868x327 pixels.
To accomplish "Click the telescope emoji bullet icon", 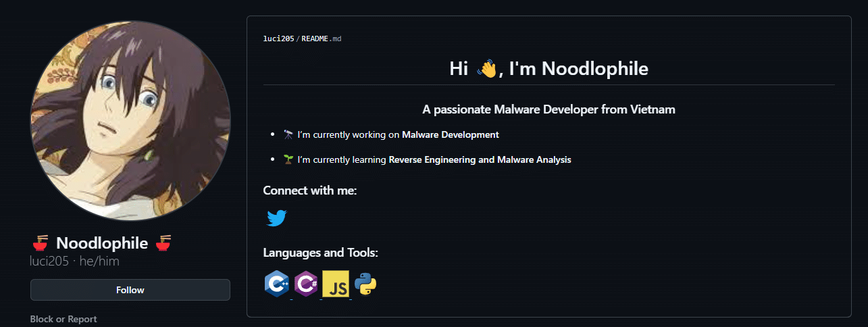I will point(288,134).
